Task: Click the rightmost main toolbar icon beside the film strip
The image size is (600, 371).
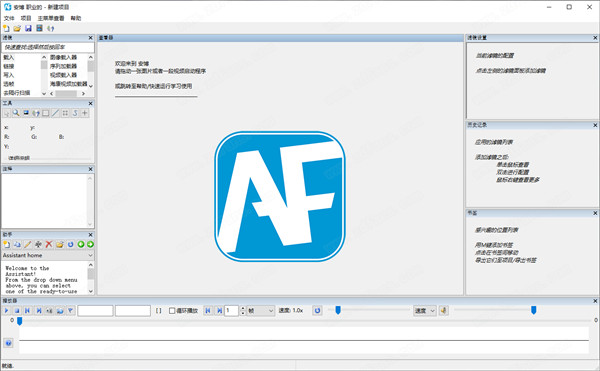Action: tap(51, 28)
